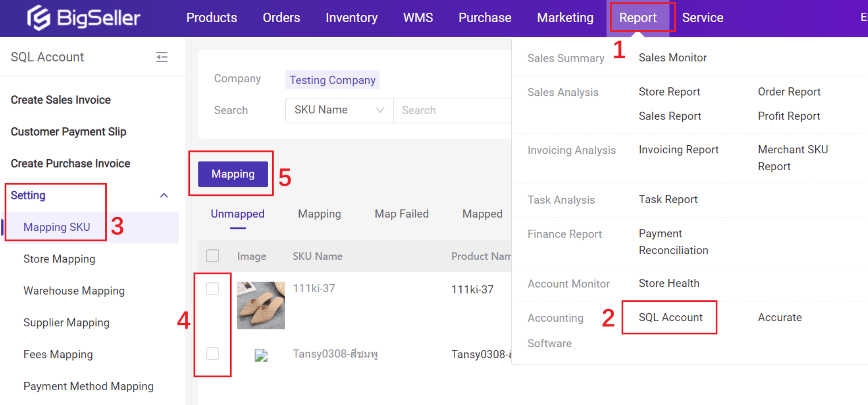The image size is (868, 405).
Task: Collapse the SQL Account sidebar icon
Action: click(161, 57)
